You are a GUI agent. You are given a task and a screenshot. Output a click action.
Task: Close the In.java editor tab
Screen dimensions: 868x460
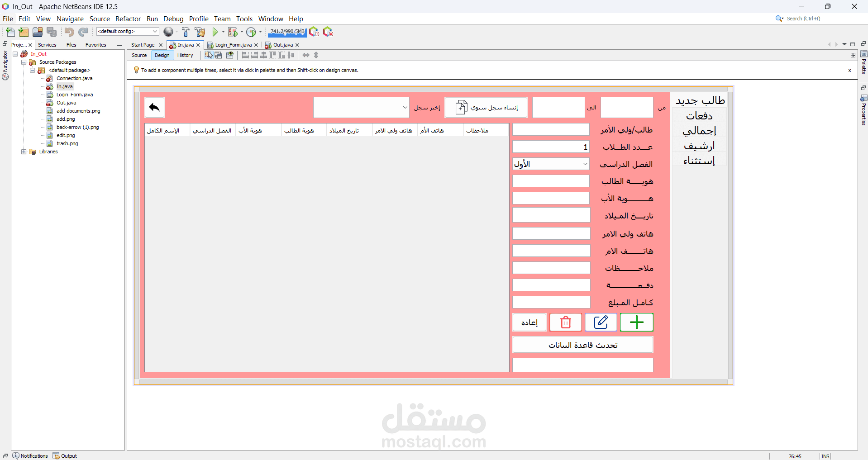[198, 45]
